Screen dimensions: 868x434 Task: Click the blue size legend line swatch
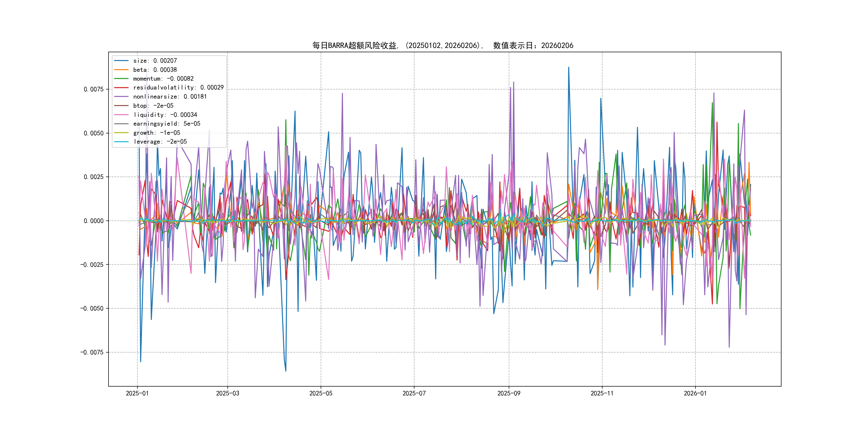point(121,61)
